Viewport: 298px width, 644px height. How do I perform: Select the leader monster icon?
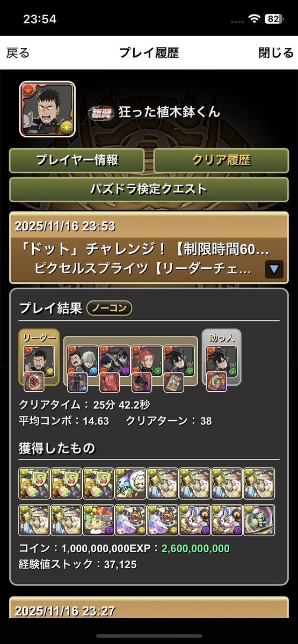[x=39, y=360]
